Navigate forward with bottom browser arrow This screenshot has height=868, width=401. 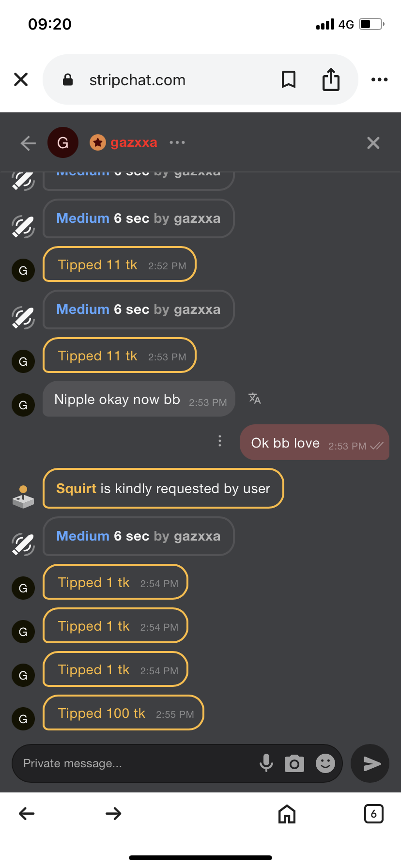point(113,814)
